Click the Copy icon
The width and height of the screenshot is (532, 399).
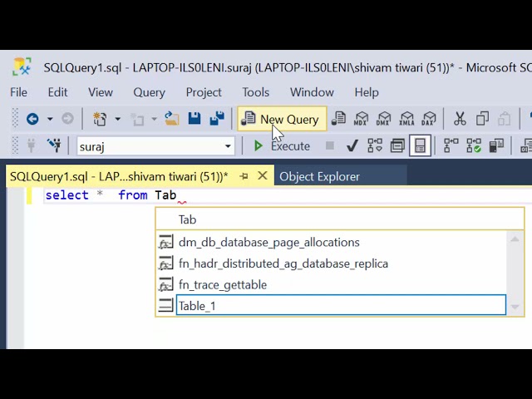482,119
